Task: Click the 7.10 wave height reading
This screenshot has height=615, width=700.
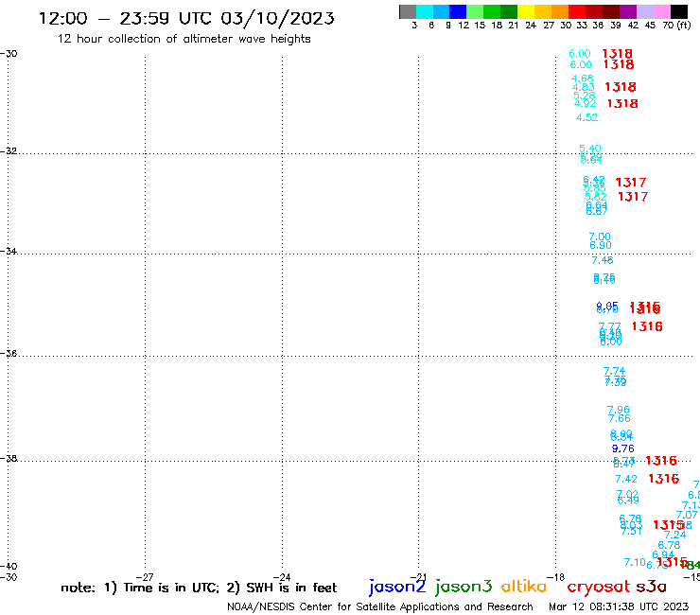Action: pos(635,562)
